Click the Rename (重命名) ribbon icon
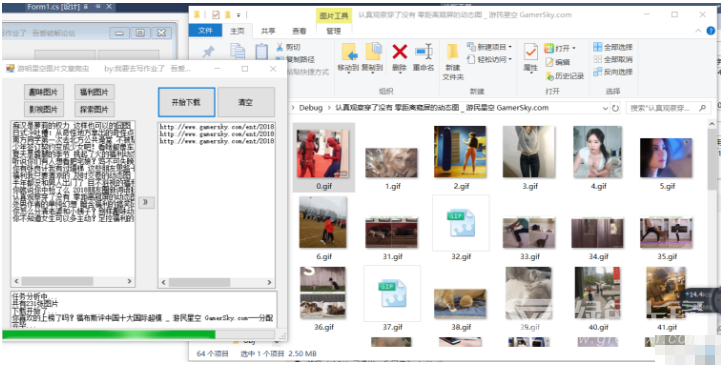 [423, 52]
